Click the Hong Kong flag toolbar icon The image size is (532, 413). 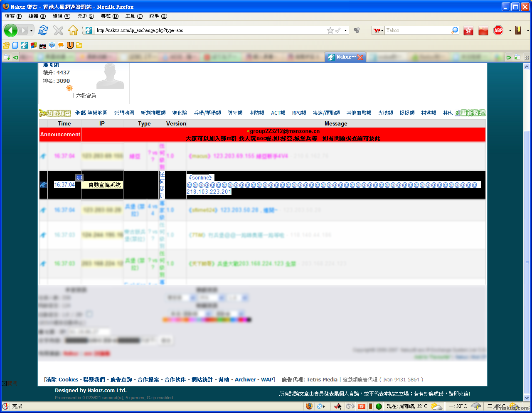pyautogui.click(x=468, y=30)
